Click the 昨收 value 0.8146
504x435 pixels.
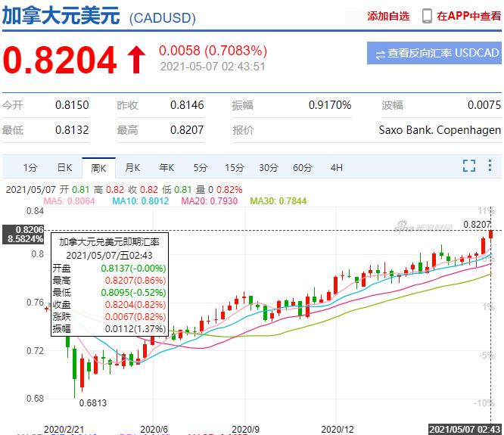point(187,105)
